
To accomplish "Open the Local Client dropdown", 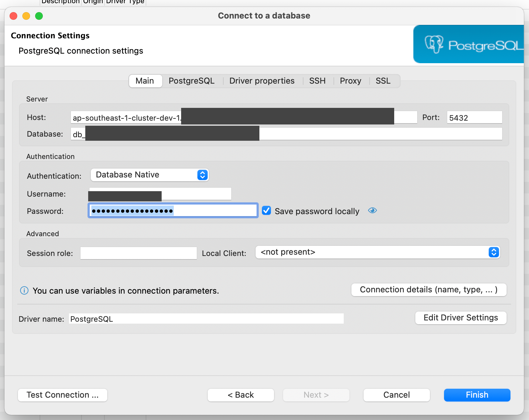I will coord(494,252).
